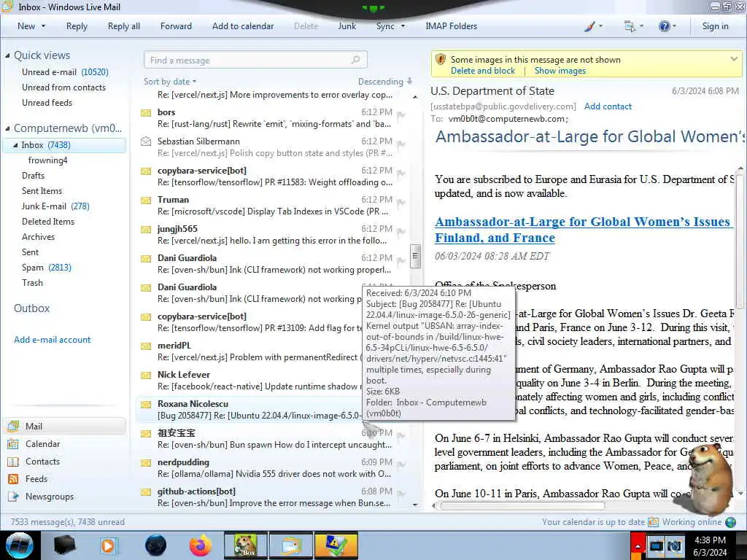The height and width of the screenshot is (560, 747).
Task: Click opened envelope icon beside Sebastian Silbermann
Action: coord(146,141)
